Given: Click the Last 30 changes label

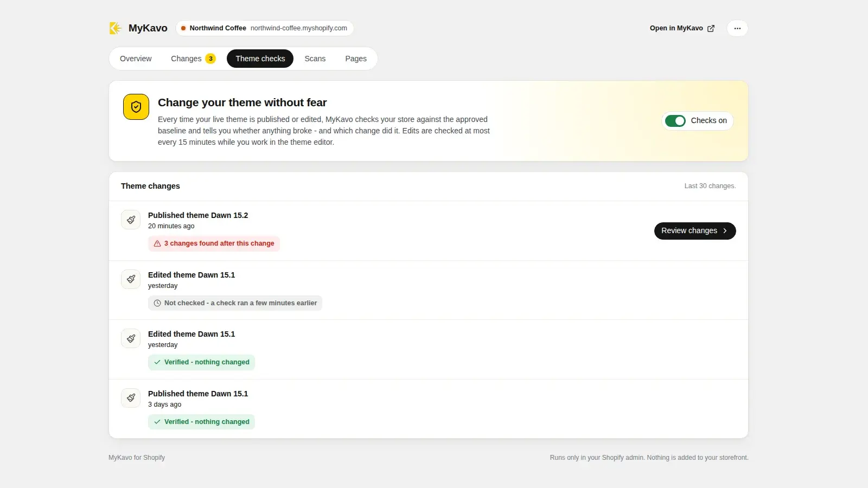Looking at the screenshot, I should 710,186.
